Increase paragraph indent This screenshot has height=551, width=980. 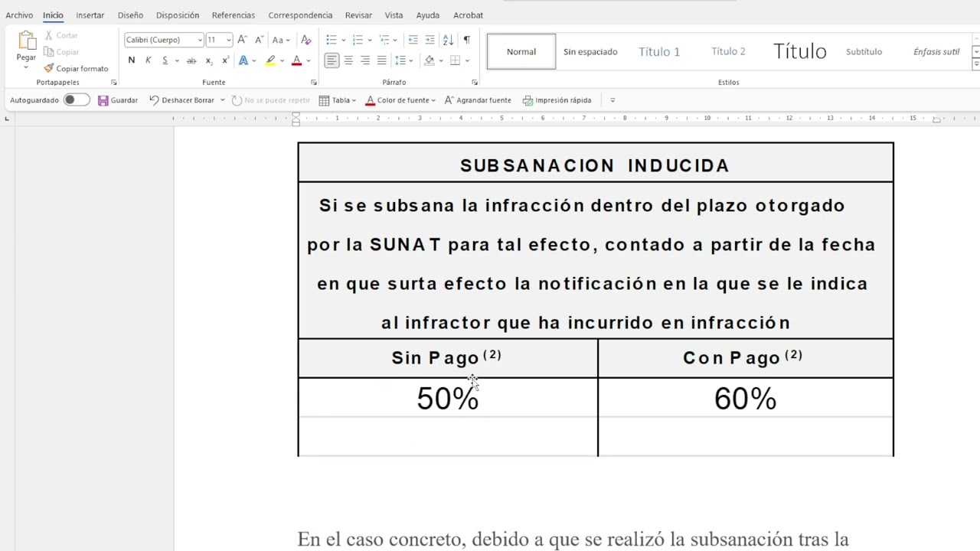[x=430, y=40]
